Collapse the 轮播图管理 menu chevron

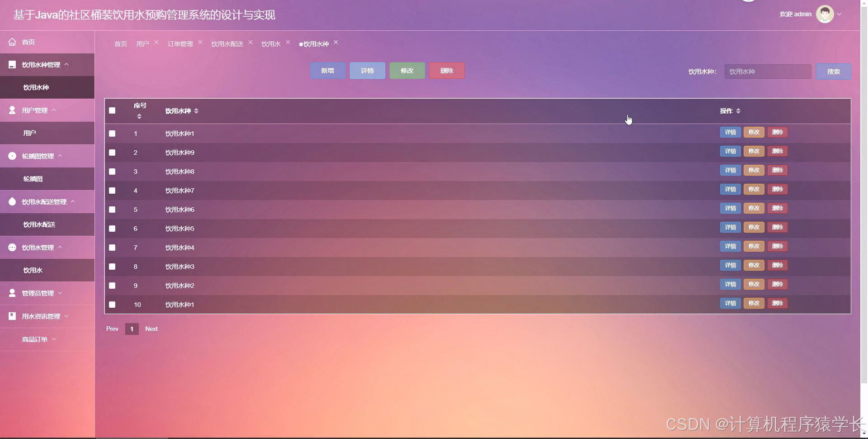tap(60, 156)
